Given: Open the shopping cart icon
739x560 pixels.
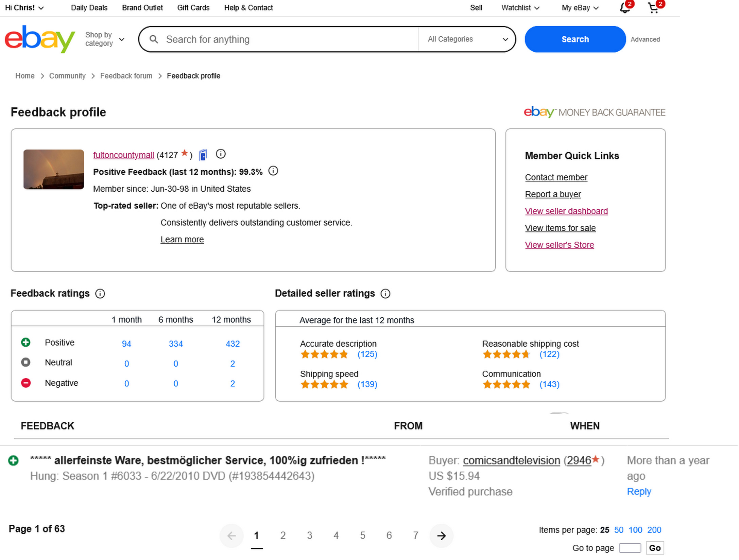Looking at the screenshot, I should tap(653, 8).
